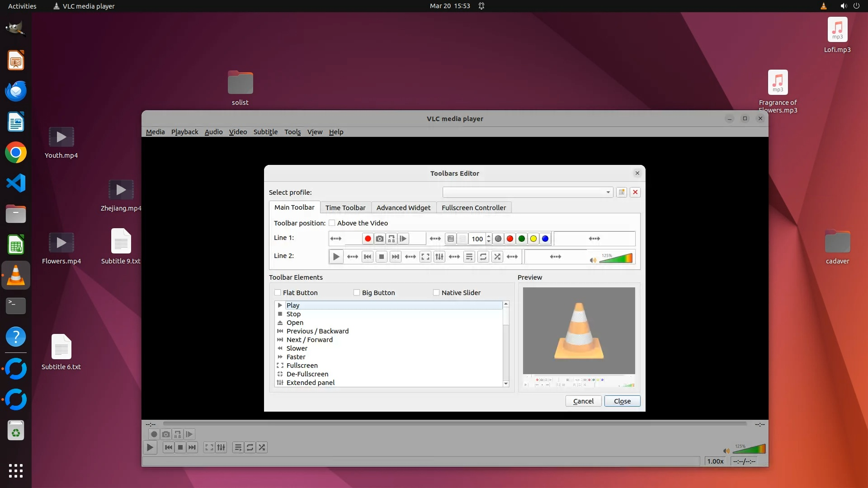Viewport: 868px width, 488px height.
Task: Tick the Big Button checkbox
Action: pos(357,292)
